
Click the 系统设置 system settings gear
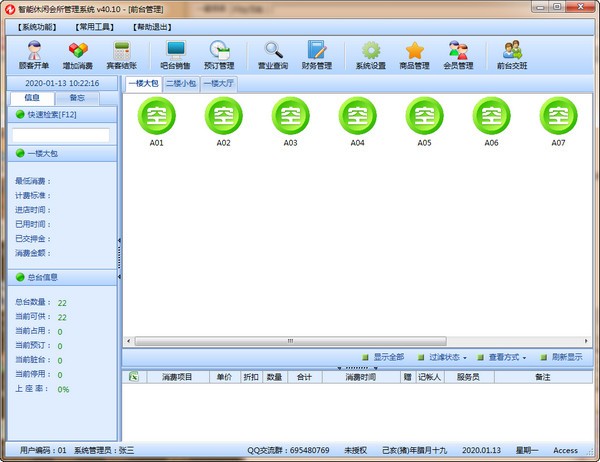click(x=371, y=54)
